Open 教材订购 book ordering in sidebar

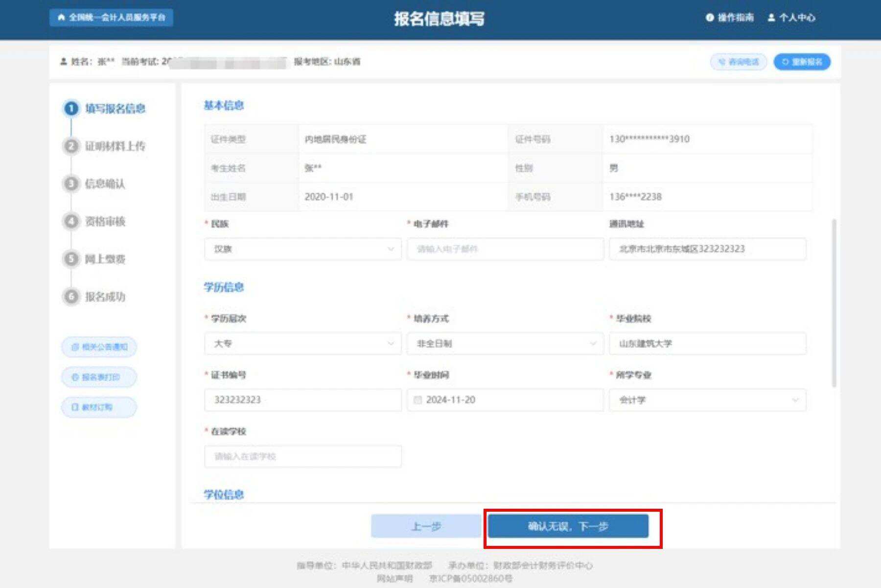98,407
